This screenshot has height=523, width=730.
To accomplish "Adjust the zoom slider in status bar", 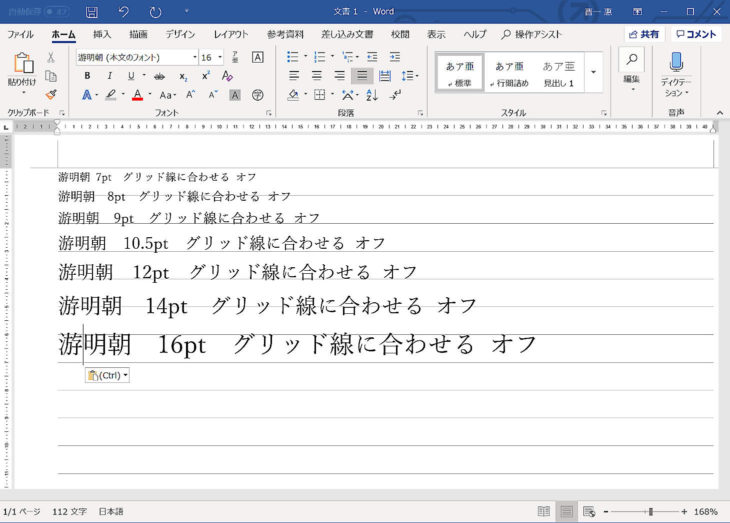I will point(650,511).
